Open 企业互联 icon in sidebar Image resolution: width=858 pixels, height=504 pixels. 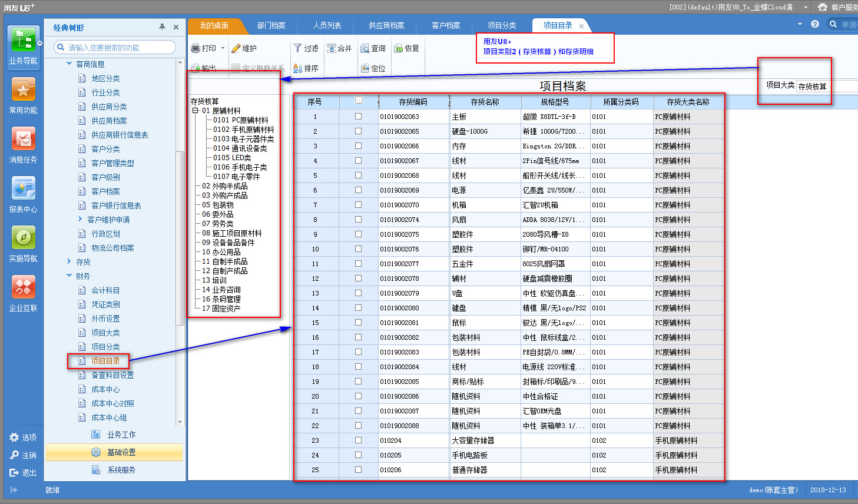(x=23, y=289)
